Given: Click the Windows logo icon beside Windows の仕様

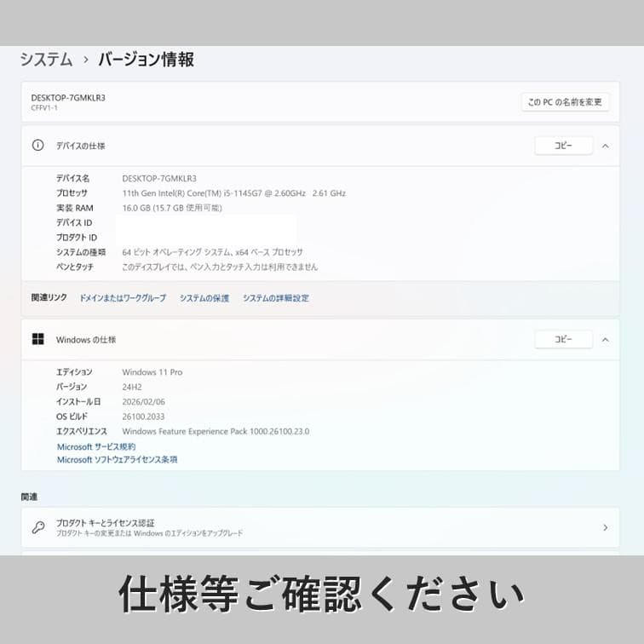Looking at the screenshot, I should (37, 339).
